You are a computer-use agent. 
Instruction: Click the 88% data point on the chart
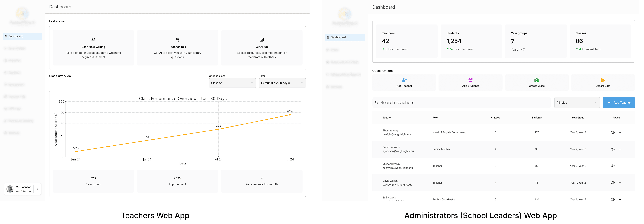(290, 115)
